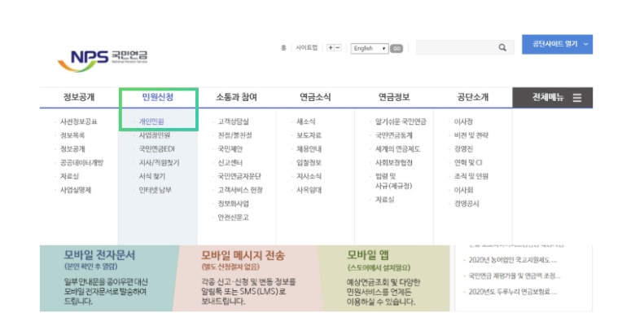644x322 pixels.
Task: Select 사업장민원 submenu item
Action: point(155,135)
